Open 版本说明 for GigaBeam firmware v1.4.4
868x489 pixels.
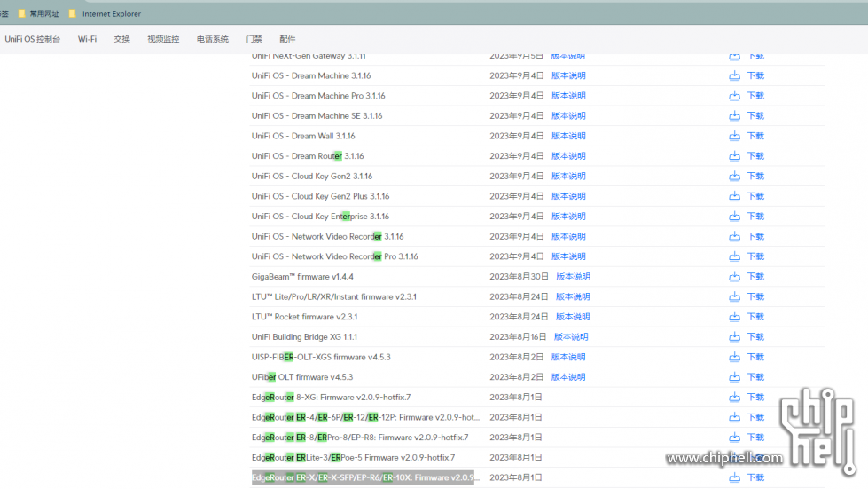tap(573, 276)
